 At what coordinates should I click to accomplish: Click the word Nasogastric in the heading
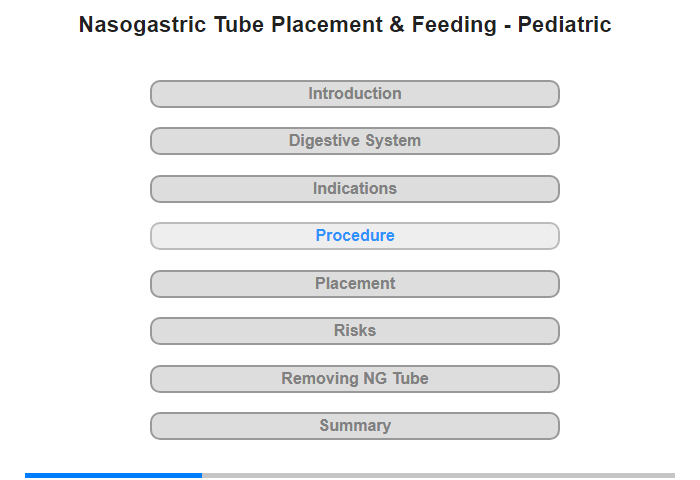(142, 26)
